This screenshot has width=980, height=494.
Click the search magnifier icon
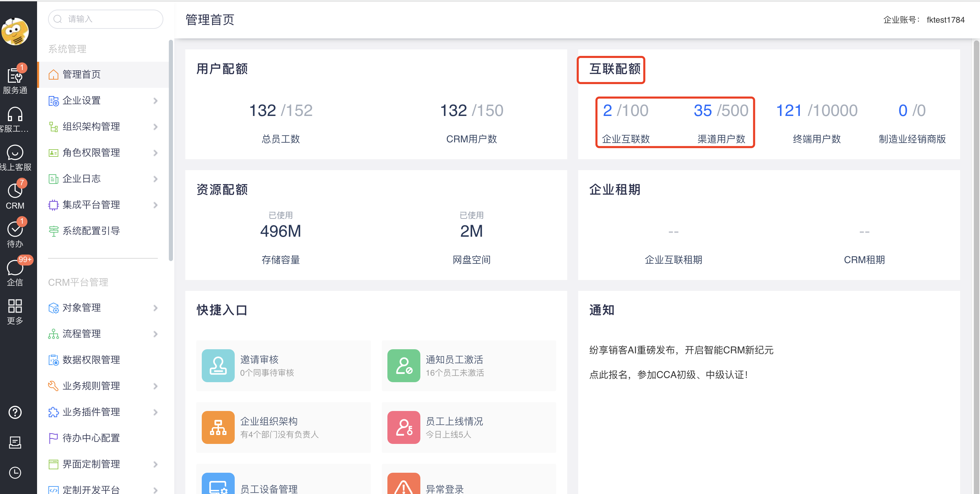point(58,19)
